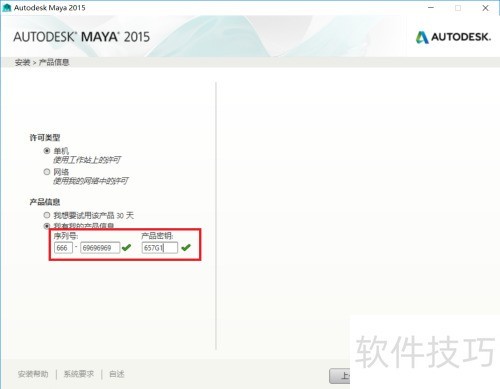
Task: Click the 序列号 label
Action: click(66, 236)
